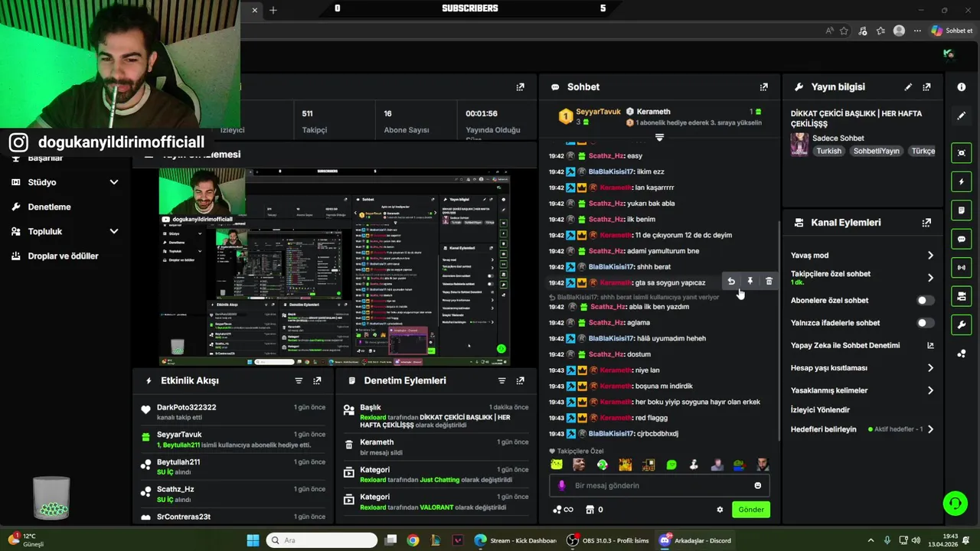Screen dimensions: 980x551
Task: Open the bubbles icon at right sidebar bottom
Action: (x=962, y=354)
